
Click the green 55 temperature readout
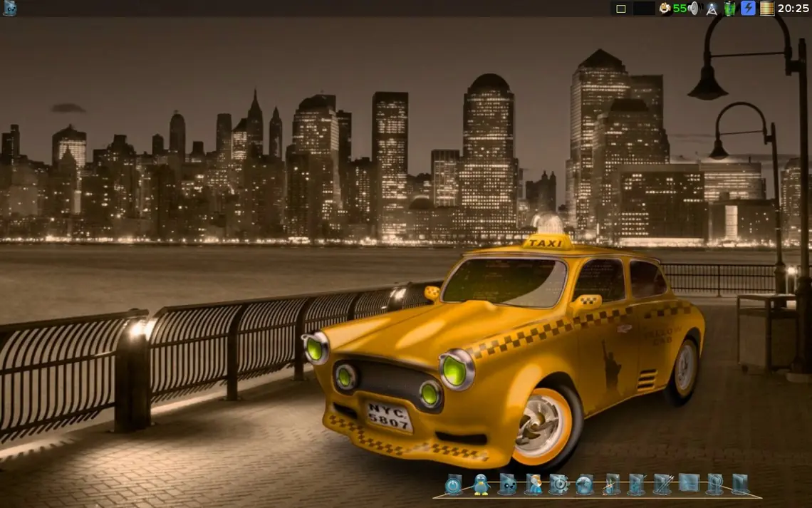click(x=680, y=9)
